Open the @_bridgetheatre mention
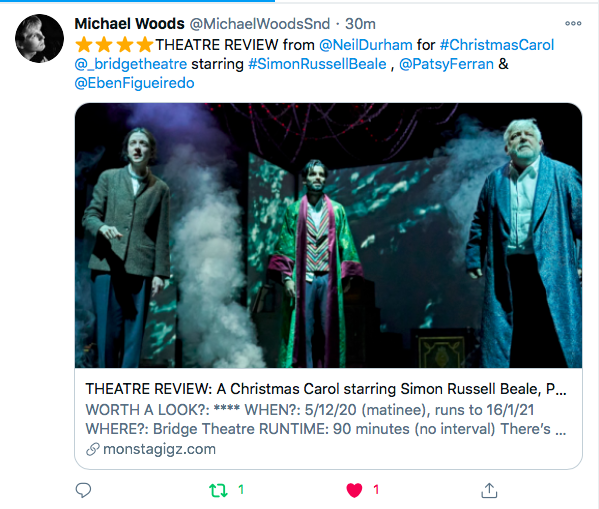This screenshot has width=599, height=509. [x=131, y=64]
